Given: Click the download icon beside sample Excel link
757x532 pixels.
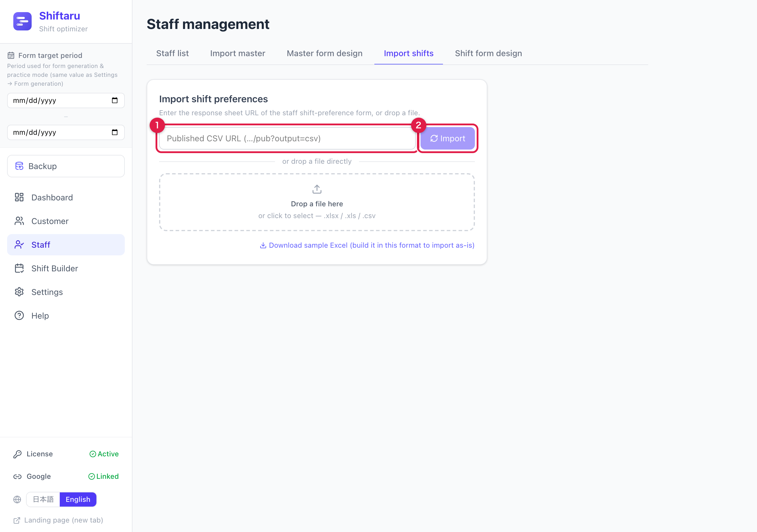Looking at the screenshot, I should (263, 245).
